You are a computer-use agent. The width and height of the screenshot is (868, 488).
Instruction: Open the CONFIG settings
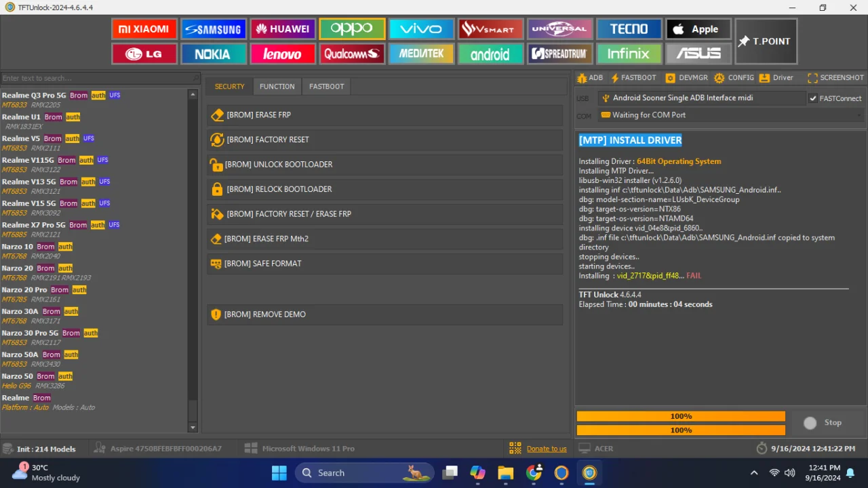[x=734, y=78]
